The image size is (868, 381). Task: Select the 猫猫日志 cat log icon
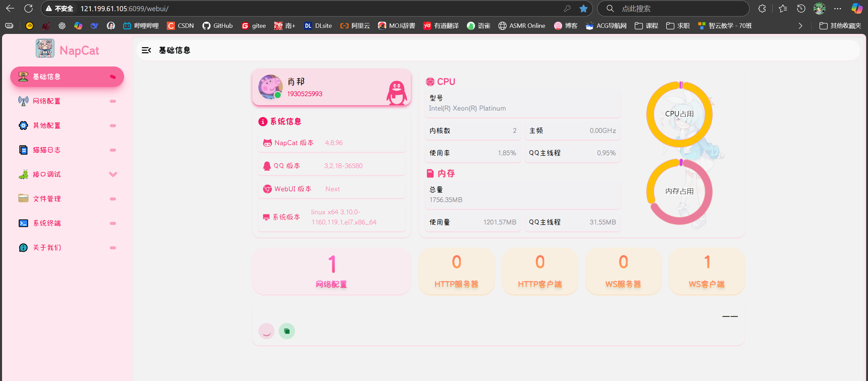point(23,150)
